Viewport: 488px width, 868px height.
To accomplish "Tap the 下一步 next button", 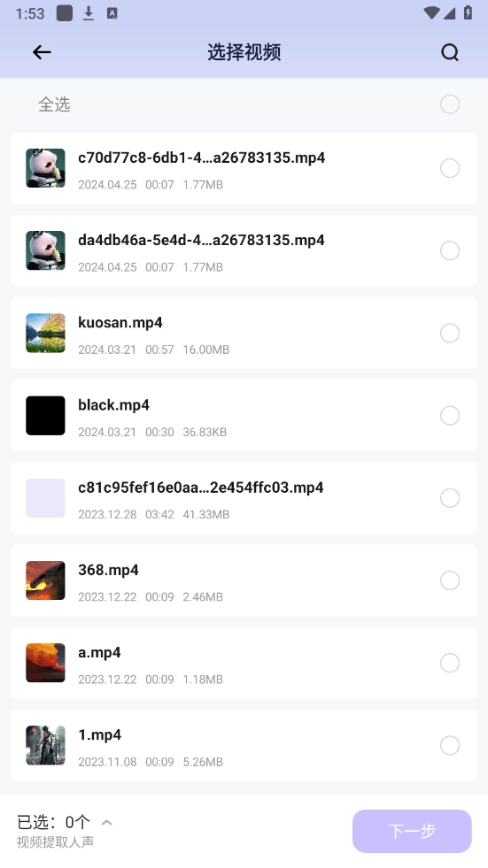I will coord(412,831).
